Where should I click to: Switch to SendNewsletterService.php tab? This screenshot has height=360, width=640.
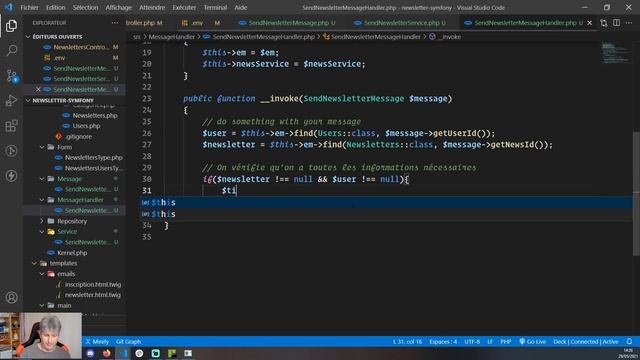coord(401,23)
